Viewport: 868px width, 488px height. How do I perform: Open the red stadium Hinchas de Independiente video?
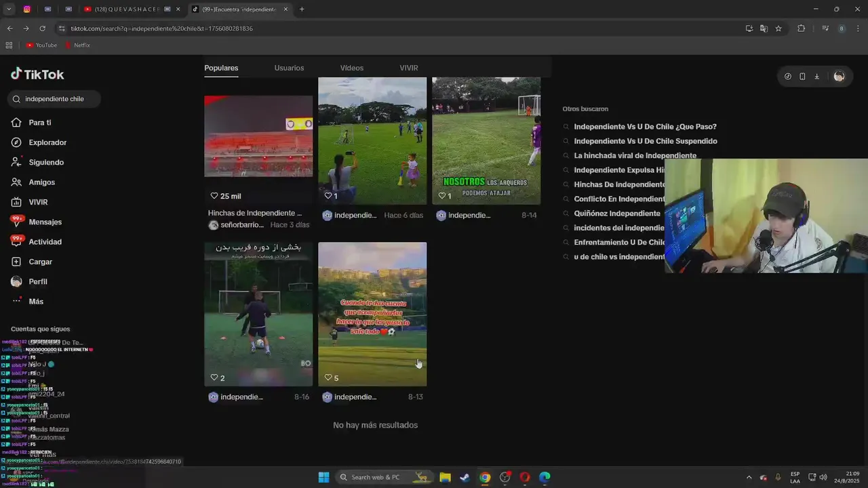258,136
